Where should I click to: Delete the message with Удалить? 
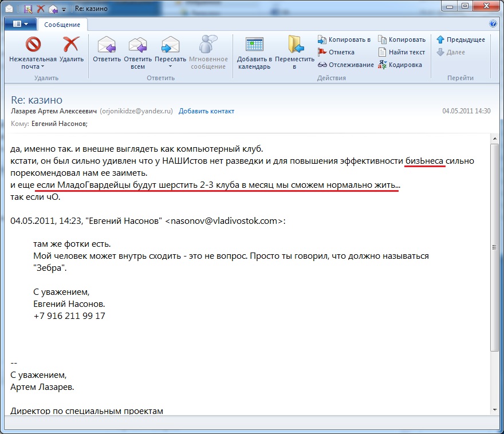point(71,45)
